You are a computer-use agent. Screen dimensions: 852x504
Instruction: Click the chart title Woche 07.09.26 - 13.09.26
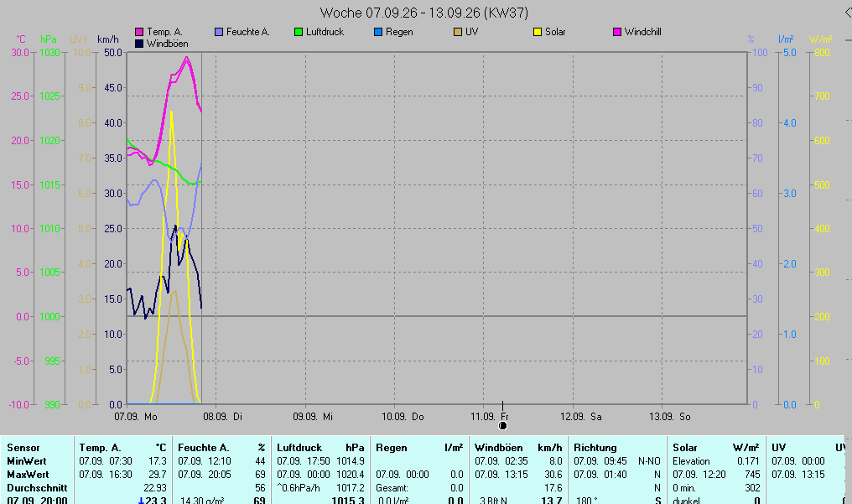click(423, 13)
